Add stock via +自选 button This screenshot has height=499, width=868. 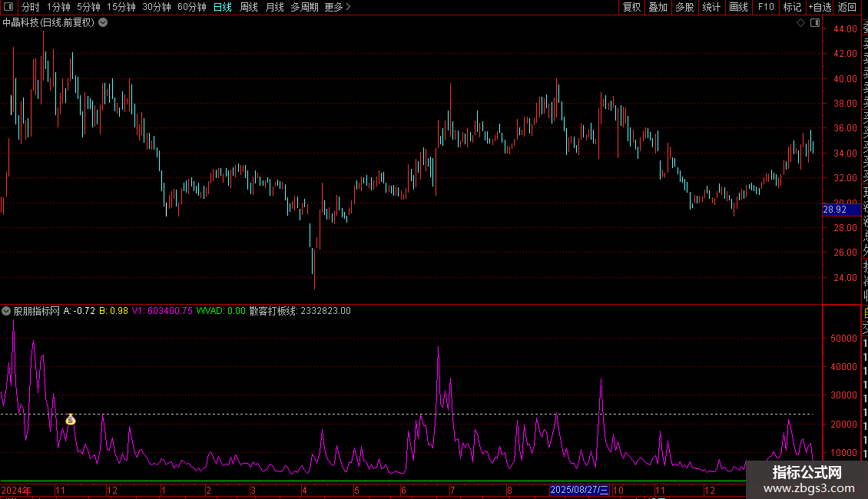(x=820, y=7)
